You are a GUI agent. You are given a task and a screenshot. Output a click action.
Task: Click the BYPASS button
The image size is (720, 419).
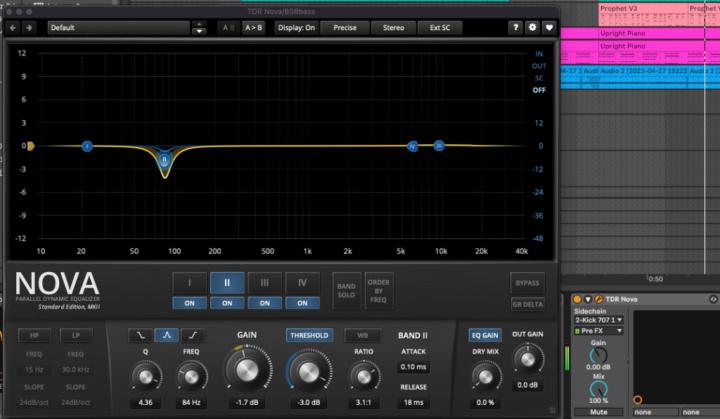[x=526, y=282]
